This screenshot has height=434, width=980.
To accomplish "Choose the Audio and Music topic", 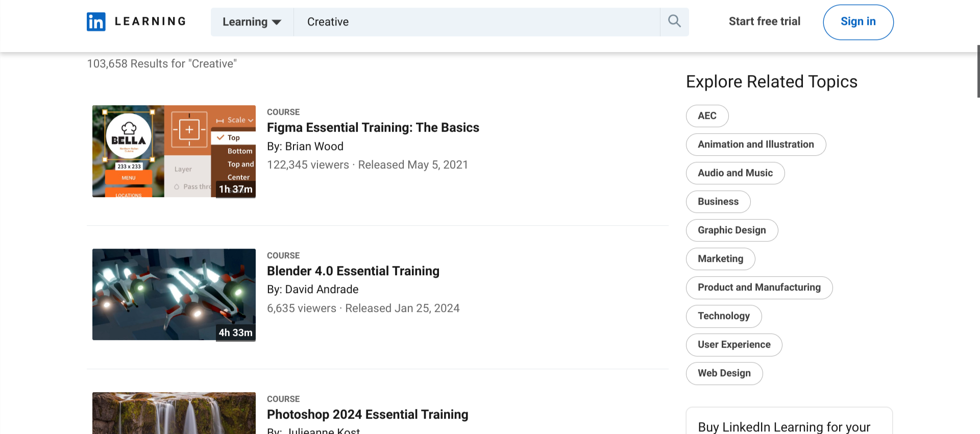I will tap(735, 173).
